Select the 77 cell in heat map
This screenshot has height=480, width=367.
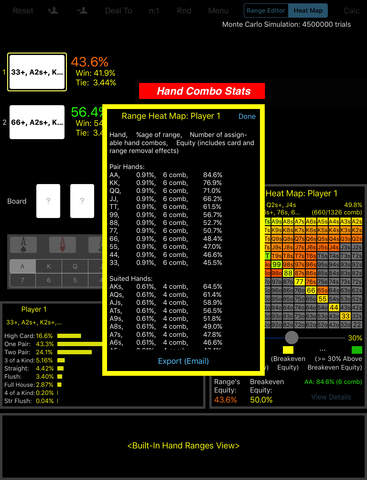click(x=299, y=282)
